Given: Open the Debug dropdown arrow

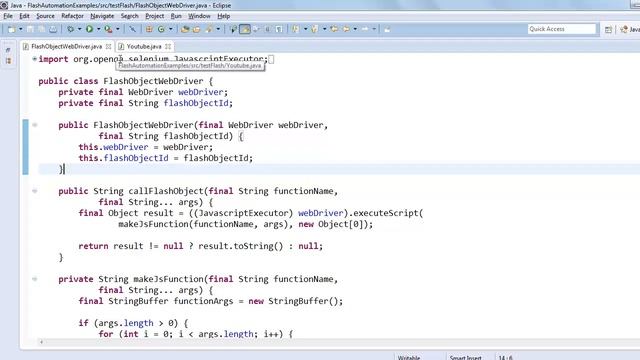Looking at the screenshot, I should [x=80, y=29].
